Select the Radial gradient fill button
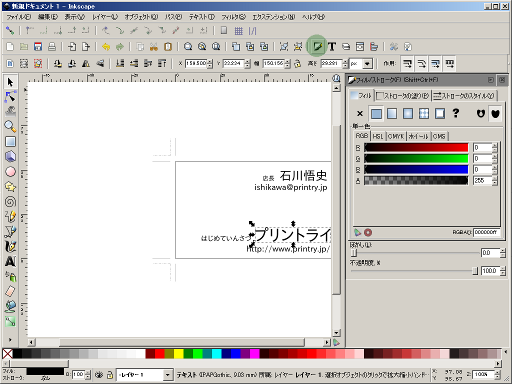 (408, 114)
